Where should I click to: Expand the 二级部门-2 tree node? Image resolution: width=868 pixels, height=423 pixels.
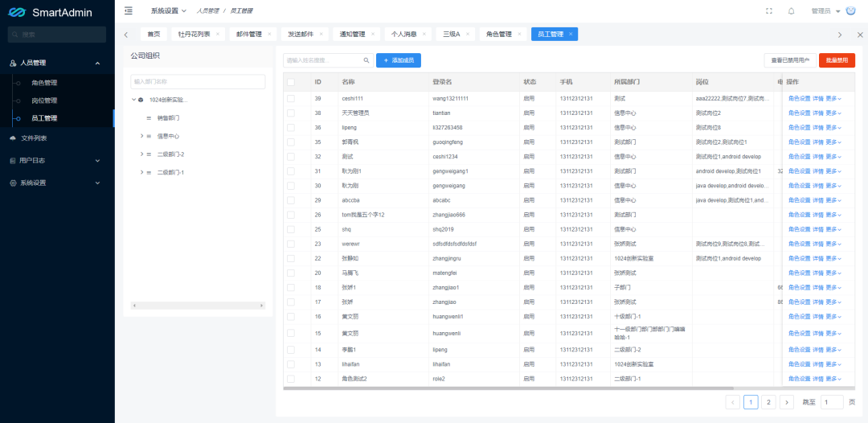click(141, 154)
